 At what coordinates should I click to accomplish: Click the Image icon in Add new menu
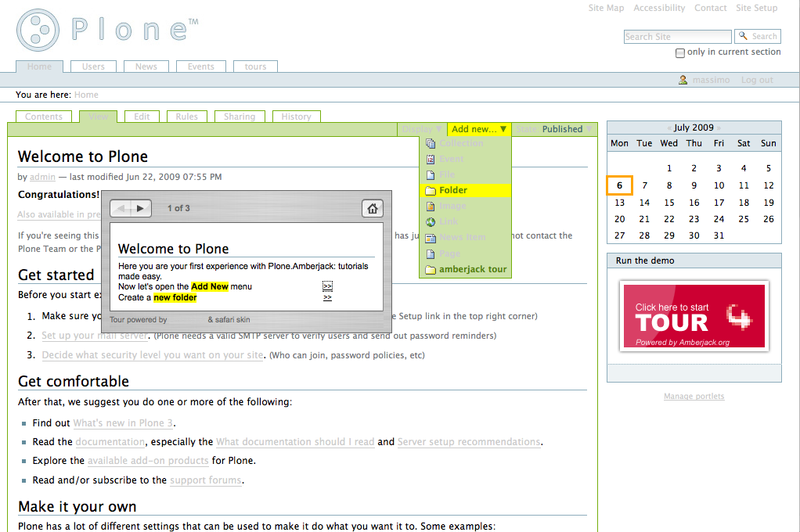[431, 206]
